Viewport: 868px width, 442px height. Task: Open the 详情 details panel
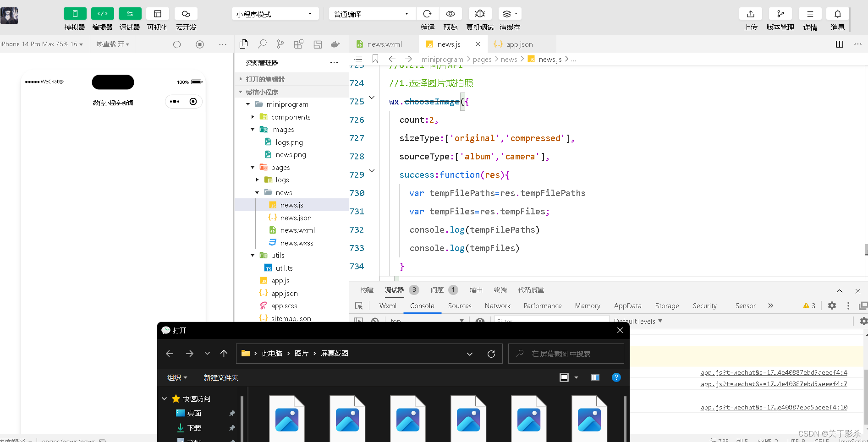tap(810, 14)
